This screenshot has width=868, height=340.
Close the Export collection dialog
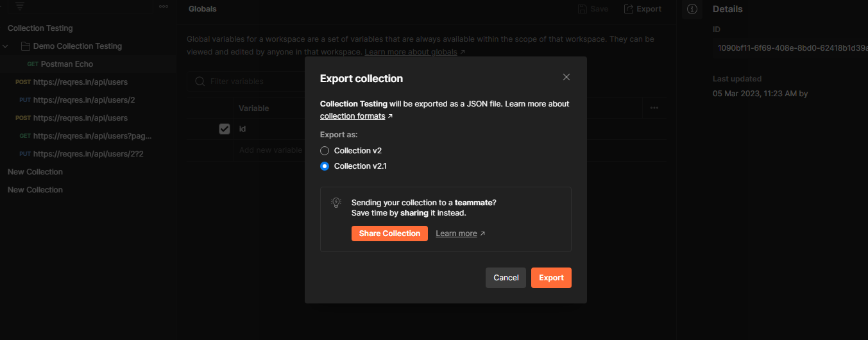click(x=566, y=77)
